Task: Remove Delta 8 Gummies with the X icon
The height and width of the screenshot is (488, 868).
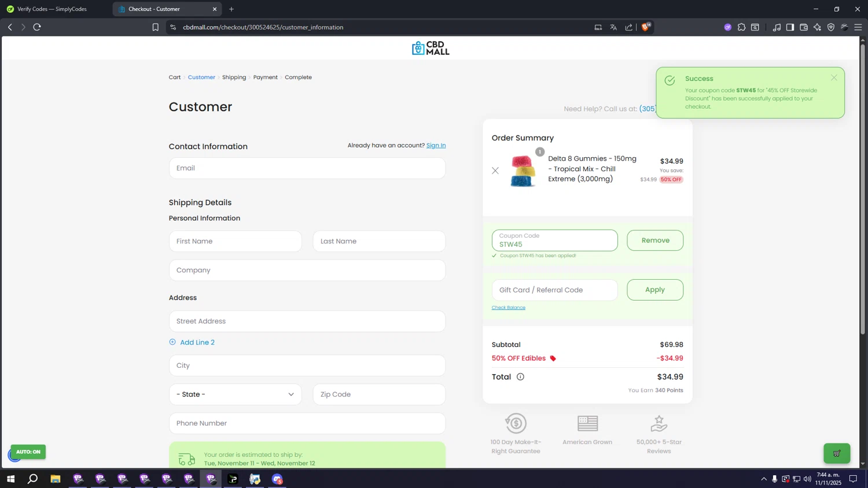Action: [495, 171]
